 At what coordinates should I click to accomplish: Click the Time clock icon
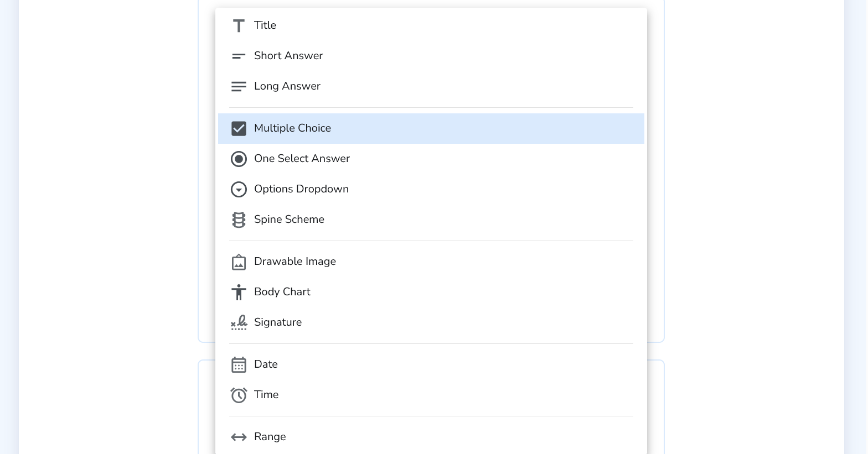point(239,395)
